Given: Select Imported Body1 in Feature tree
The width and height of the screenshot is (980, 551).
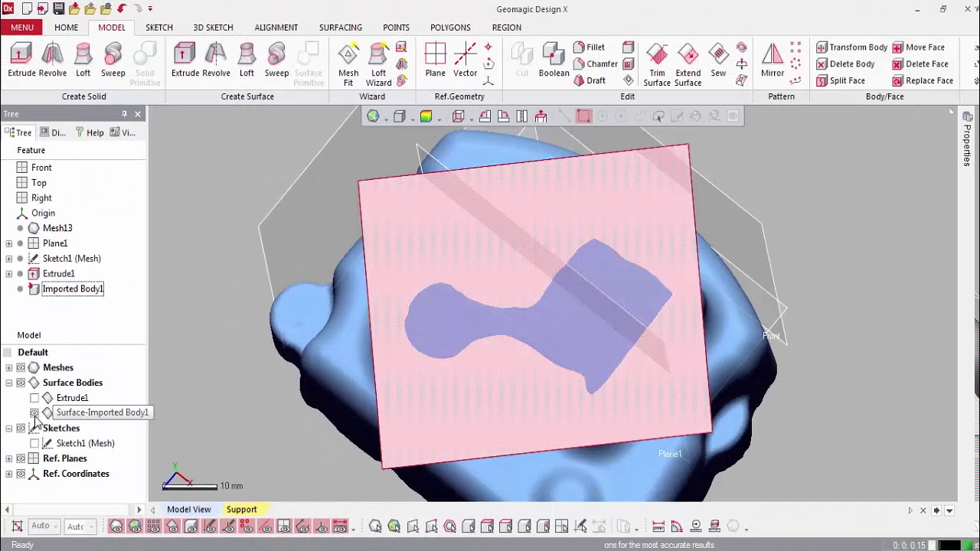Looking at the screenshot, I should pyautogui.click(x=73, y=289).
